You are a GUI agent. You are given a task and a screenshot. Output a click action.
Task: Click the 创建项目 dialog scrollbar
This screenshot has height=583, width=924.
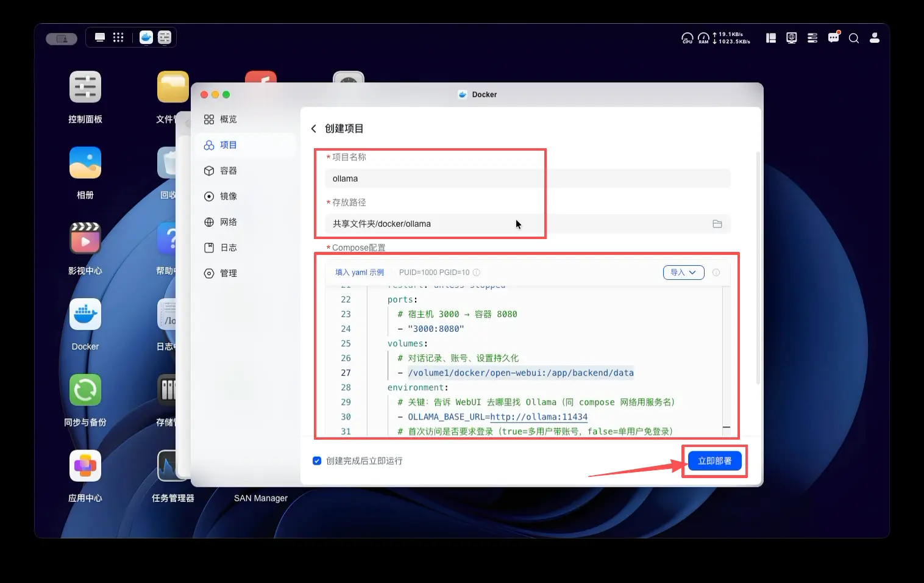tap(758, 268)
